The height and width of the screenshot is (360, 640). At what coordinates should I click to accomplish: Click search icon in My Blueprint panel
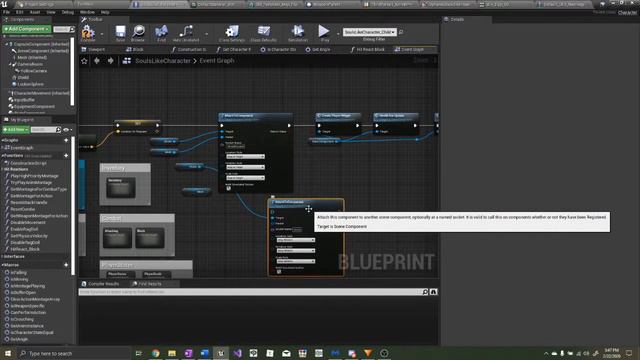coord(58,130)
